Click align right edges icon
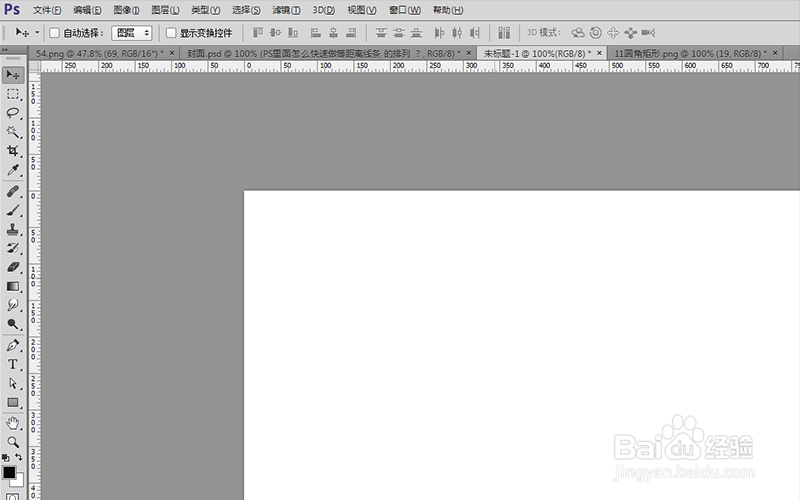 tap(351, 33)
